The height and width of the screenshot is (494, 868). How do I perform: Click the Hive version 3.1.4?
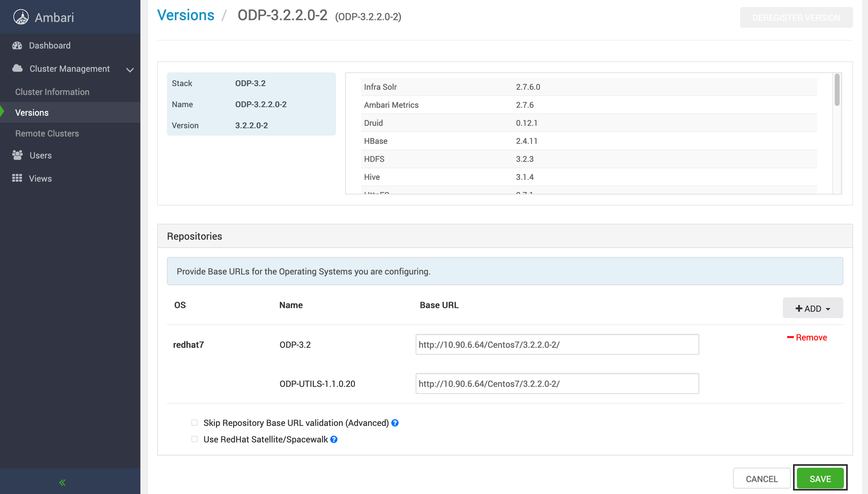(x=524, y=177)
